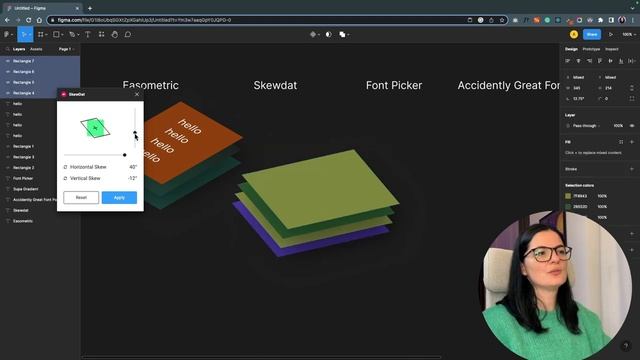The height and width of the screenshot is (360, 640).
Task: Open the Tidy up distribute dropdown
Action: tap(632, 61)
